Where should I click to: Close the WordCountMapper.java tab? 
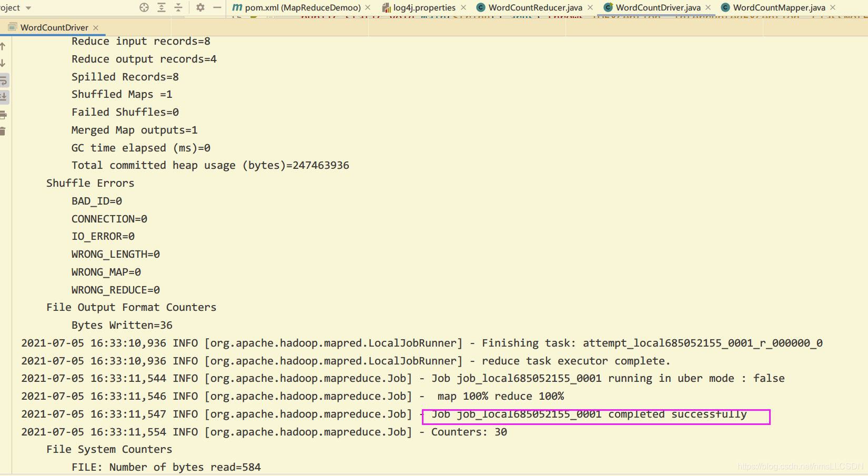[833, 7]
